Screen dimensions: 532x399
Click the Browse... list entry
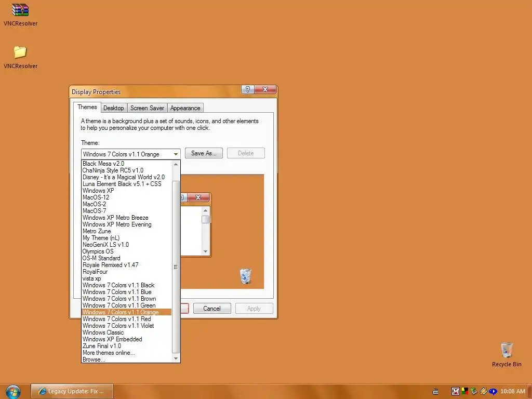point(127,360)
